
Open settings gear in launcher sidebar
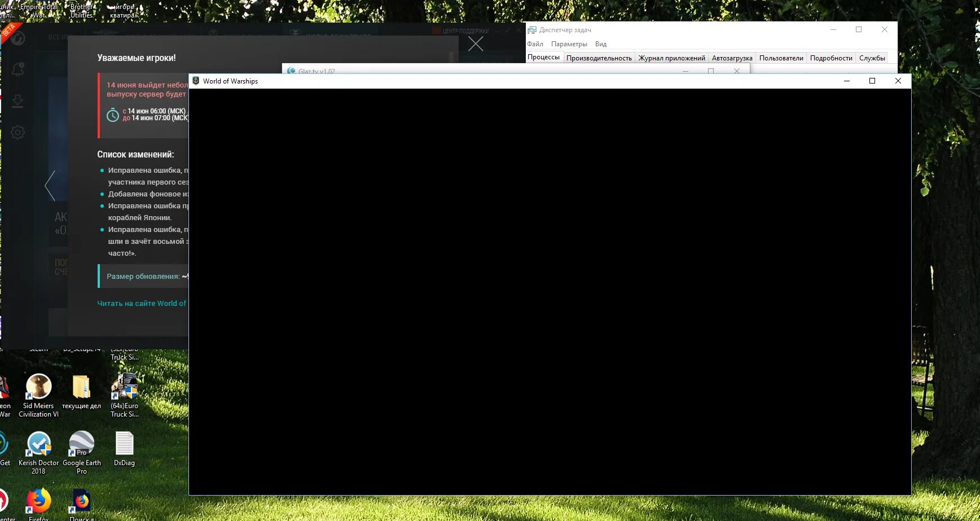[18, 133]
